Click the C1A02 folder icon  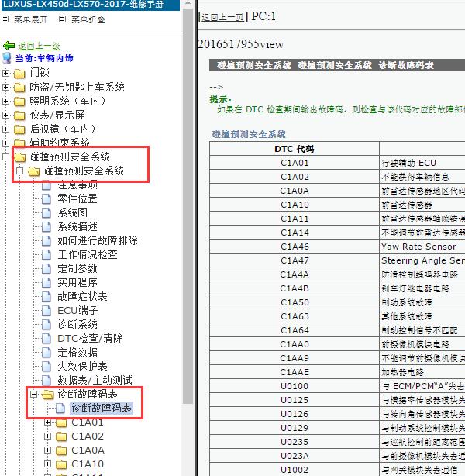(x=62, y=436)
